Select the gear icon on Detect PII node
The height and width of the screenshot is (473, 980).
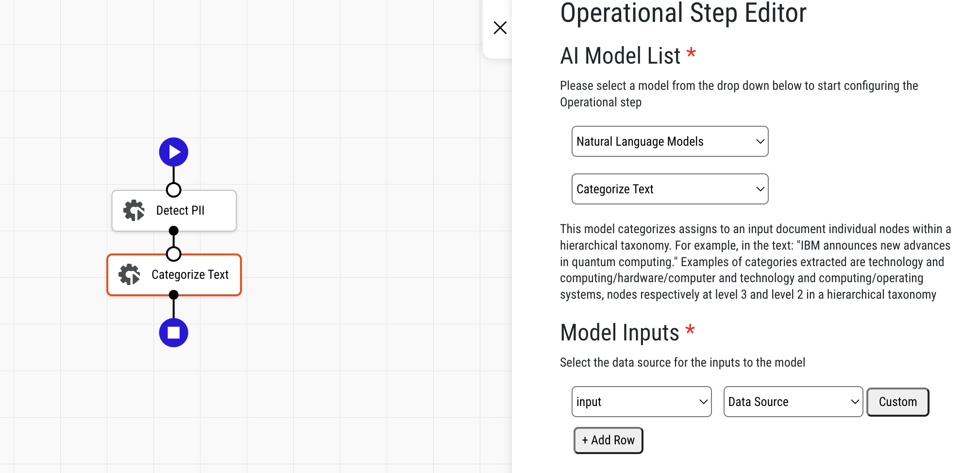coord(133,210)
